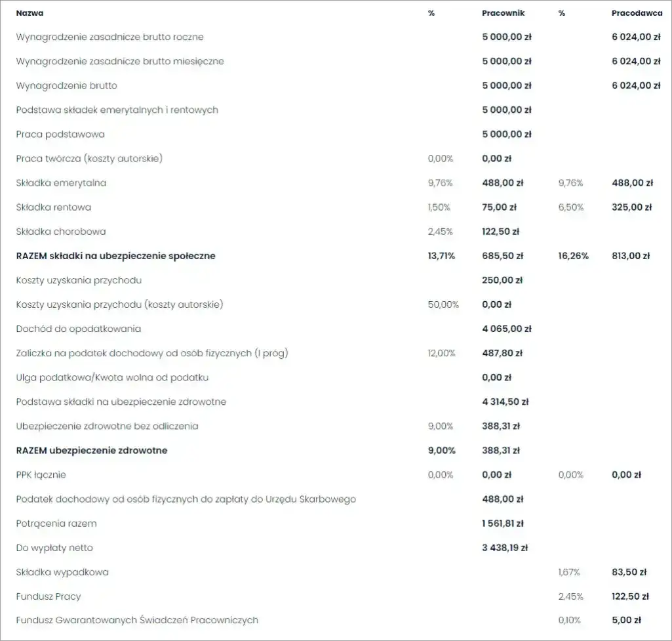Click the PPK łącznie row label
The image size is (672, 641).
[41, 474]
